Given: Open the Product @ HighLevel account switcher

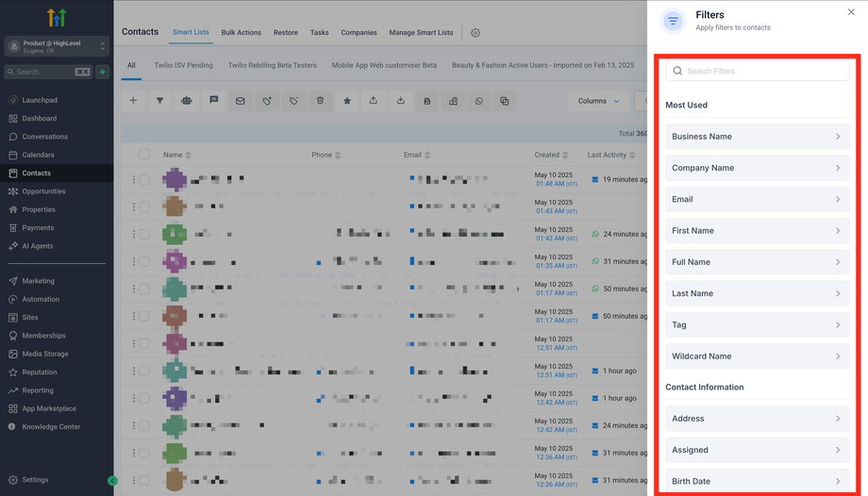Looking at the screenshot, I should click(57, 46).
